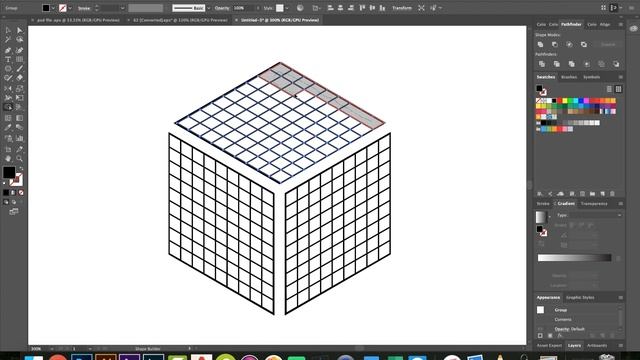This screenshot has width=640, height=360.
Task: Select the Direct Selection tool
Action: [x=19, y=30]
